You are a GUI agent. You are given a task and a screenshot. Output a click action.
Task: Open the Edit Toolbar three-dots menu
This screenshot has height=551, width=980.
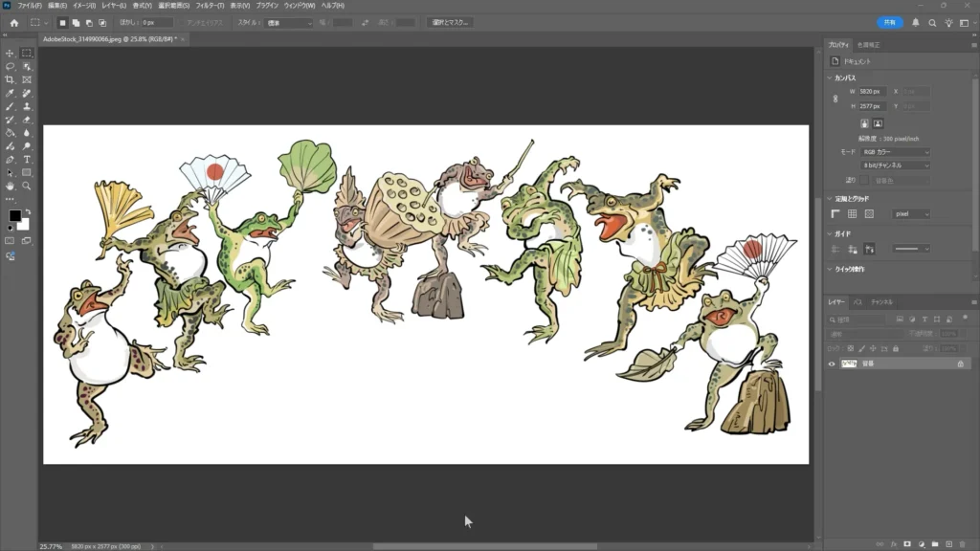(x=10, y=199)
